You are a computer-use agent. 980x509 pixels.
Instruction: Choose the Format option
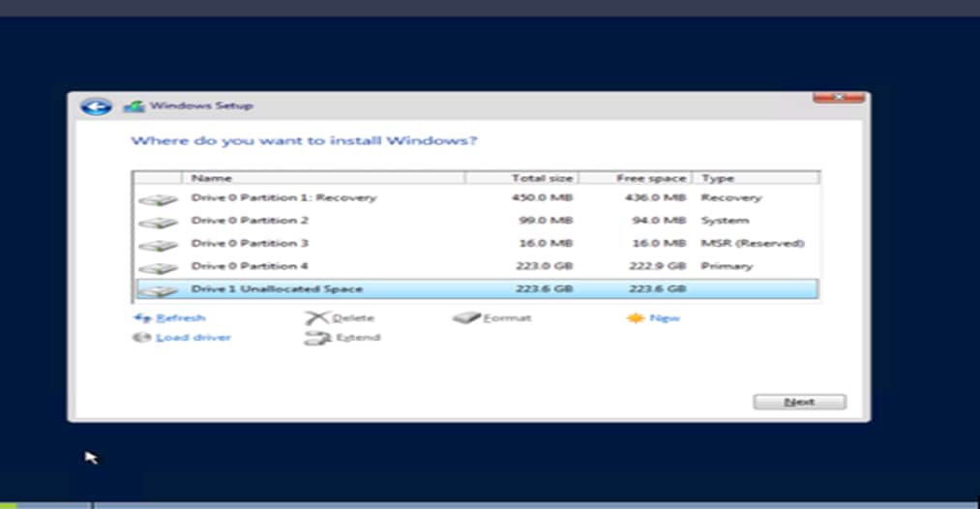point(507,317)
